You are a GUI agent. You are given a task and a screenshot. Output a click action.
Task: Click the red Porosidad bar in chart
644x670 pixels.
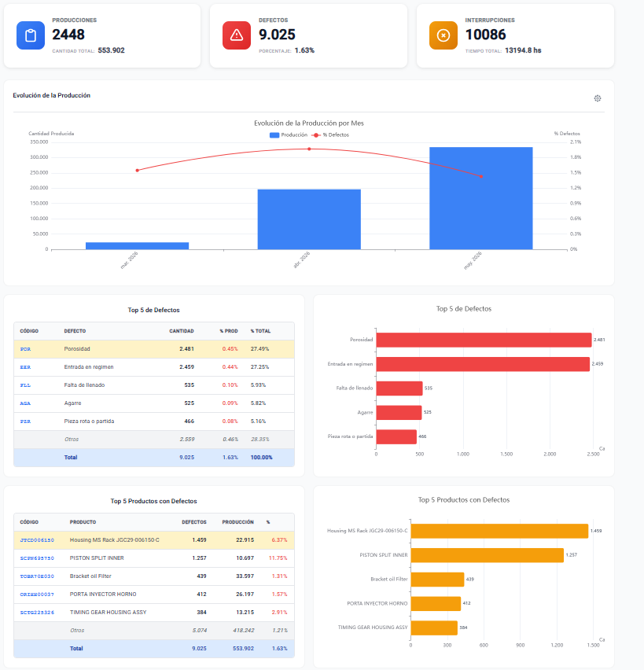(484, 340)
